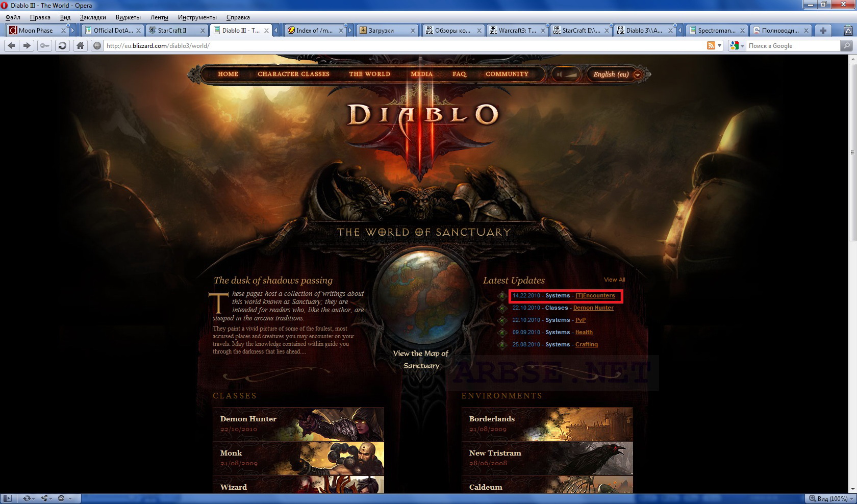This screenshot has width=857, height=504.
Task: Open the zoom Вид (100%) dropdown
Action: [x=830, y=498]
